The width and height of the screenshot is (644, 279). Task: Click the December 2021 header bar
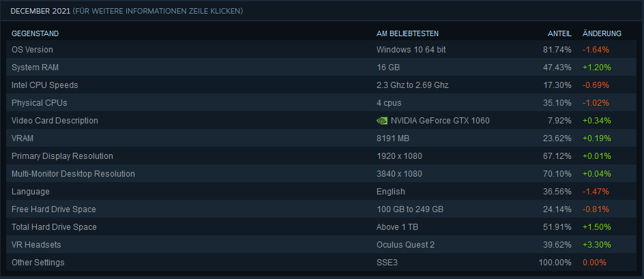[x=322, y=11]
